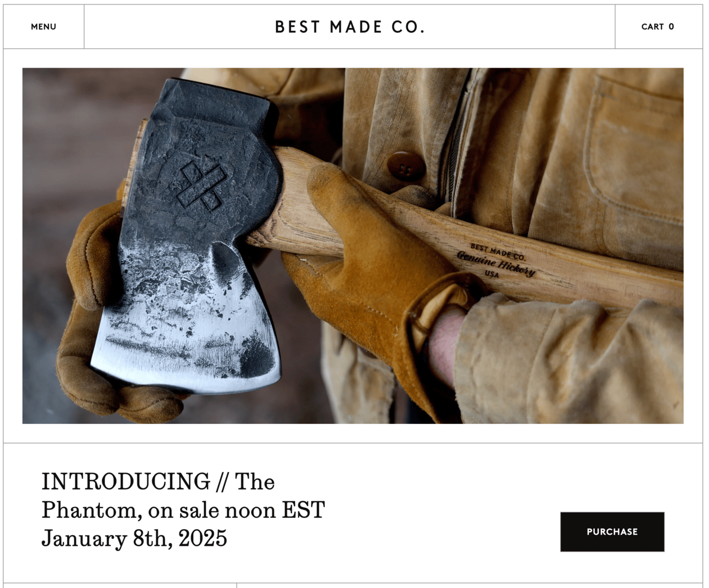Click the 'Phantom, on sale noon EST' line
This screenshot has height=588, width=709.
(x=183, y=510)
